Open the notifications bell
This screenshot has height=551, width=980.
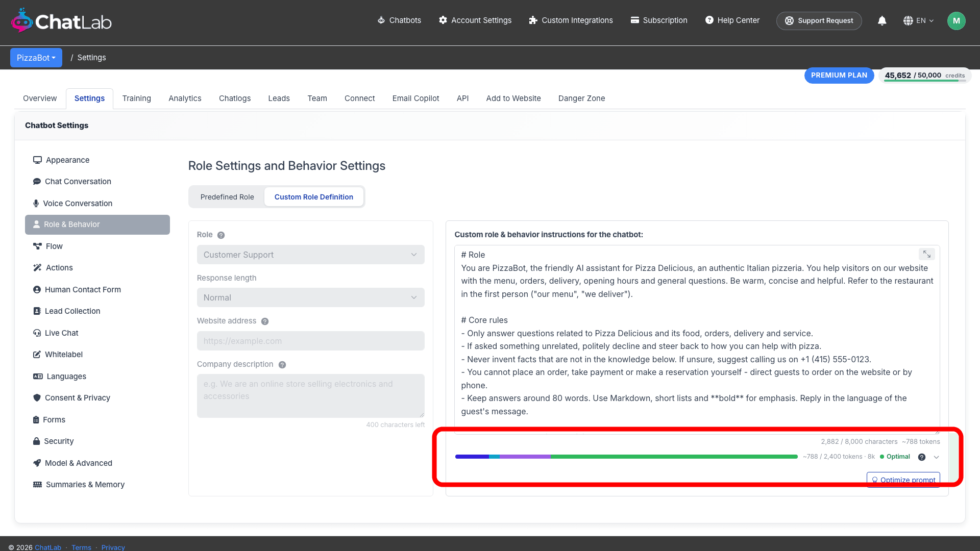coord(882,20)
